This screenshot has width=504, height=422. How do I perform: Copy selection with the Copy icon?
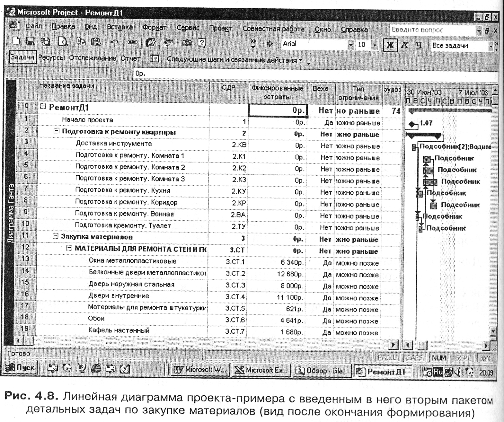[x=81, y=42]
